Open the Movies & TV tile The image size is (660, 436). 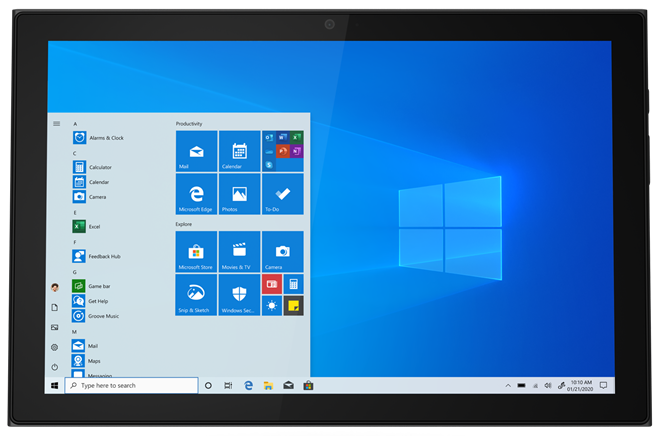point(240,252)
